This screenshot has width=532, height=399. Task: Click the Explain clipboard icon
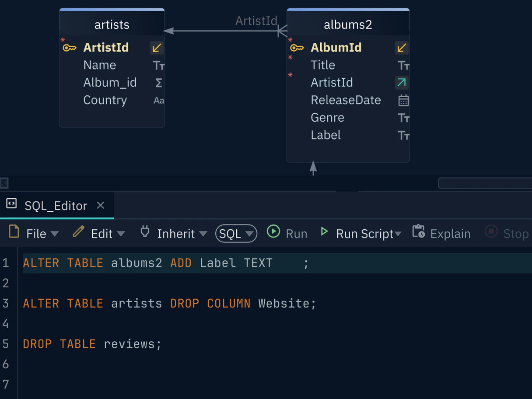tap(418, 231)
